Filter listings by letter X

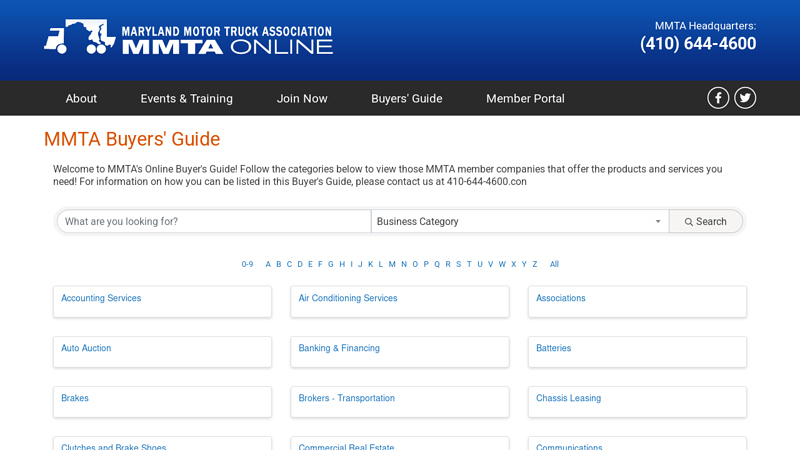[514, 264]
